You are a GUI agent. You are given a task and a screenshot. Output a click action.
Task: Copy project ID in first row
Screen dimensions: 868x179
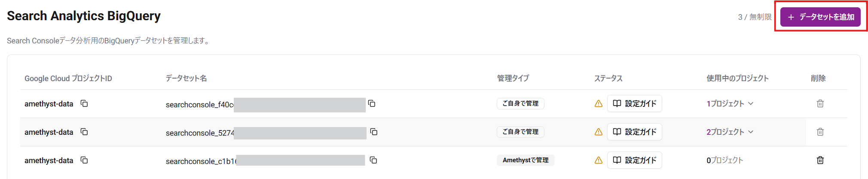(x=84, y=103)
